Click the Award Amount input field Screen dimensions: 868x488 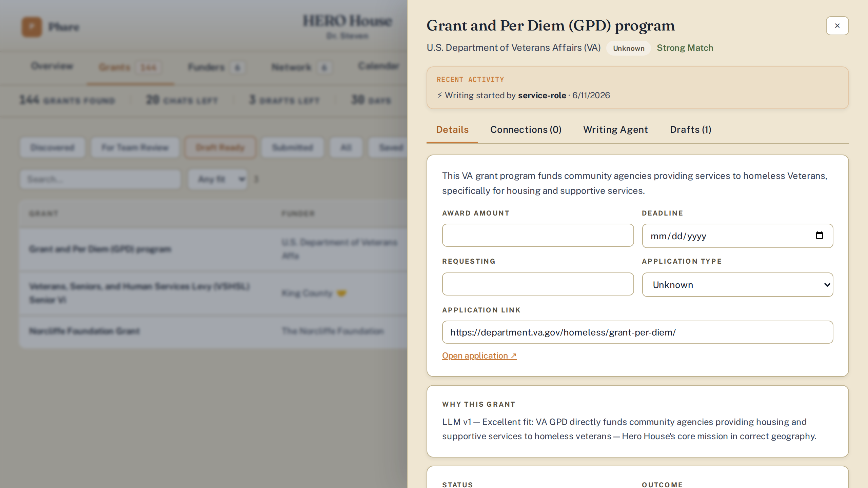coord(538,235)
